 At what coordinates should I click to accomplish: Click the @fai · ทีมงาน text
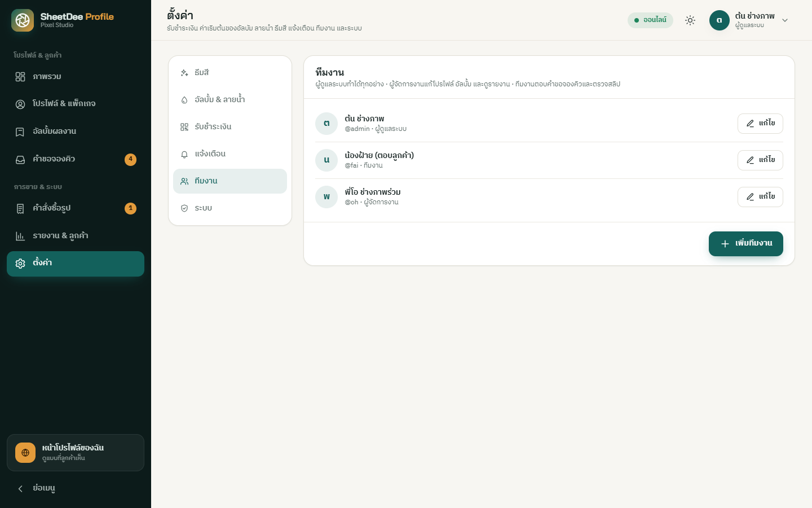click(x=364, y=166)
